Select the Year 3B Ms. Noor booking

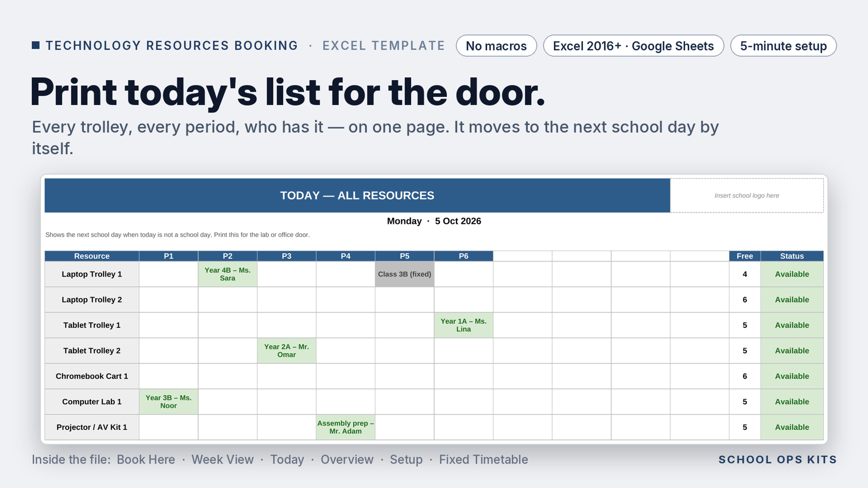coord(169,402)
